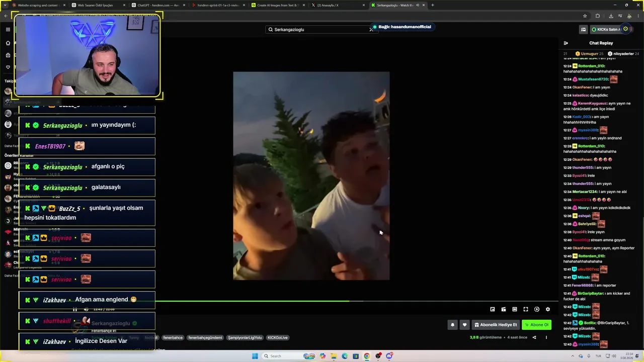This screenshot has height=362, width=644.
Task: Enter fullscreen with the player icon
Action: point(526,309)
